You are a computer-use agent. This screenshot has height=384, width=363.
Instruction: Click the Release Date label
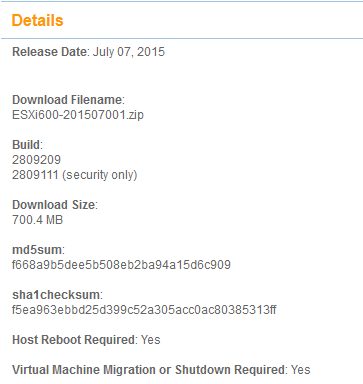pyautogui.click(x=50, y=52)
